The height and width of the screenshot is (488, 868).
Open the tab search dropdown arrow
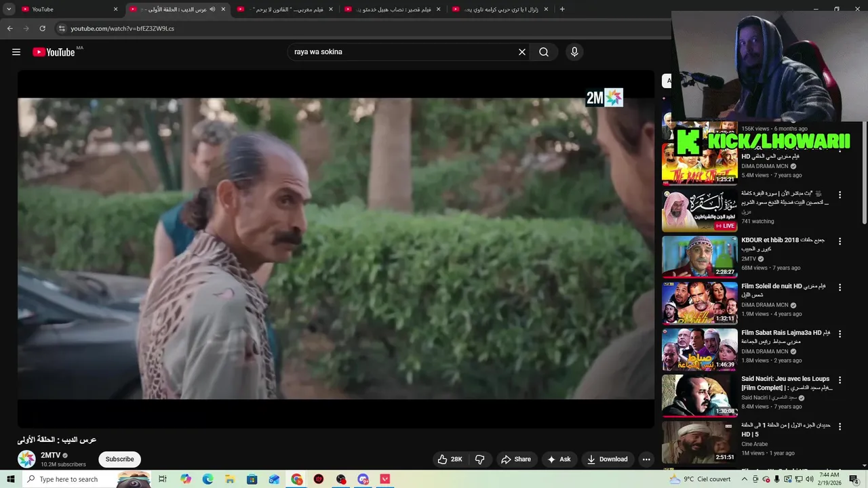pos(9,9)
